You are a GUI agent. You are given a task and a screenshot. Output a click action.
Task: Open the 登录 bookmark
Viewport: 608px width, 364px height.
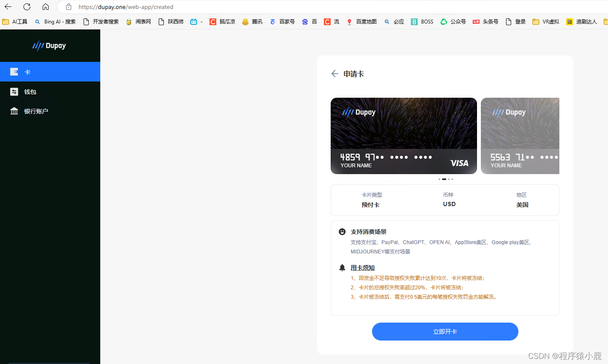point(515,21)
